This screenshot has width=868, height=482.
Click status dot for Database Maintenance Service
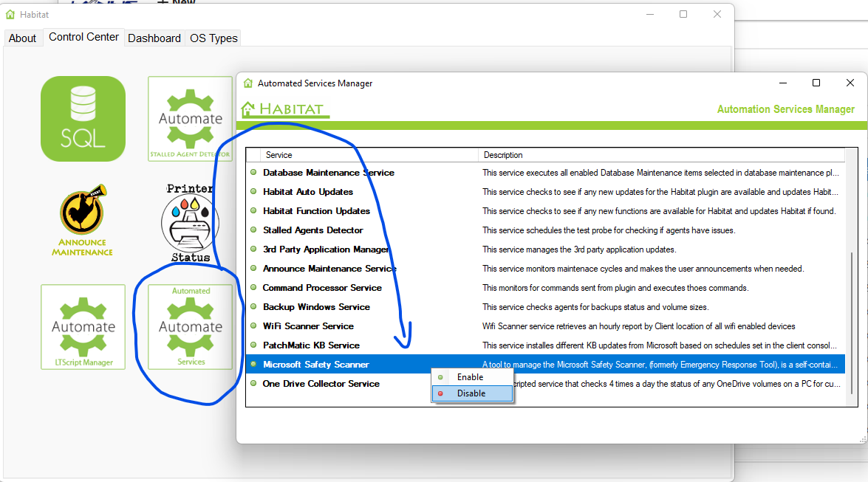coord(253,172)
